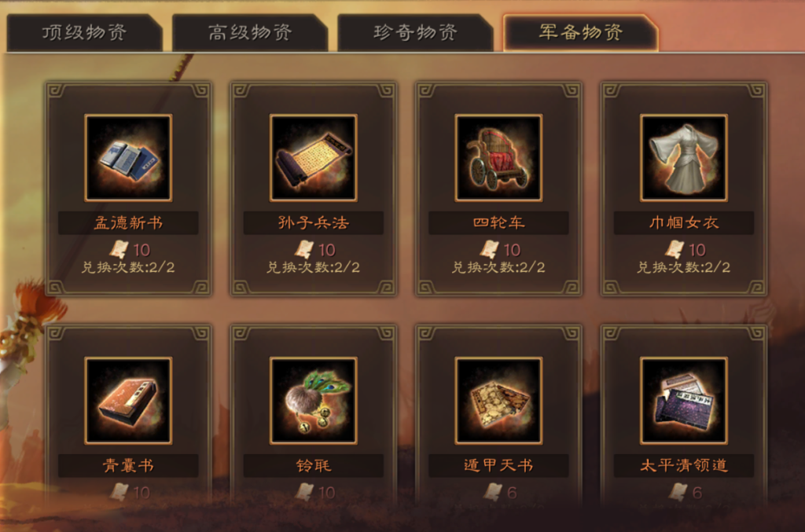Click the 孙子兵法 name label
Viewport: 805px width, 532px height.
[x=314, y=222]
